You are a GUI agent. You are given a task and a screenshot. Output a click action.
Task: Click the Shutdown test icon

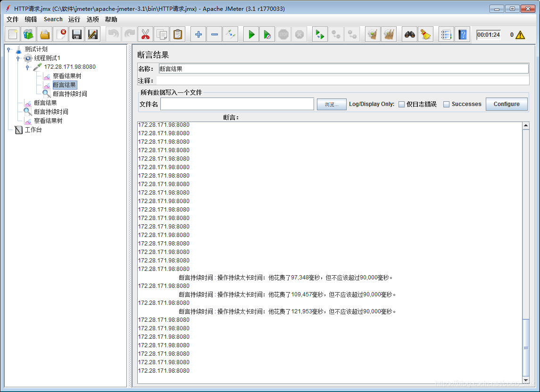(299, 34)
